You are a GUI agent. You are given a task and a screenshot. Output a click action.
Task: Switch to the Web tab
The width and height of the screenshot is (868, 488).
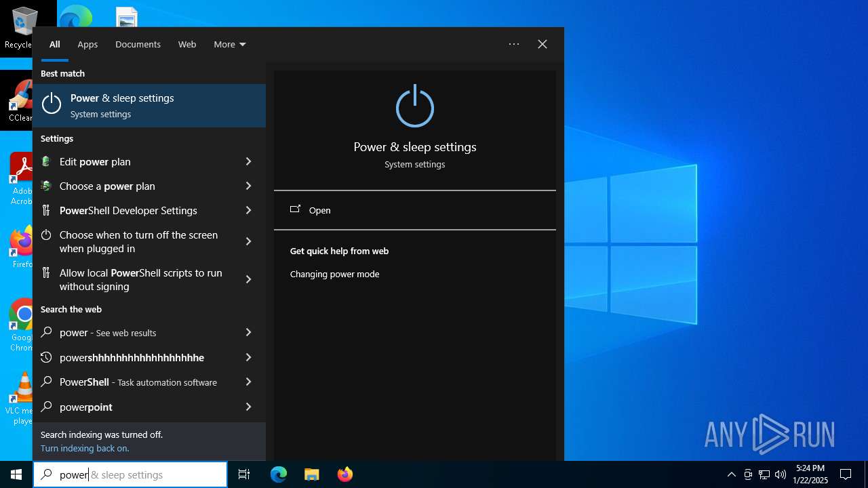[187, 44]
